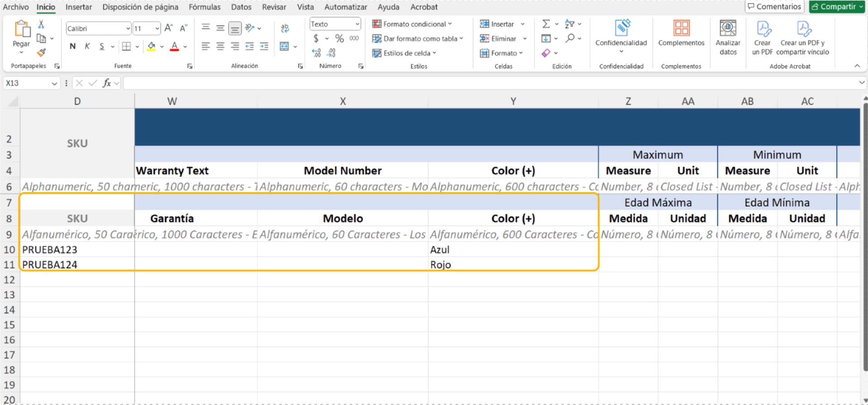The height and width of the screenshot is (405, 868).
Task: Click the cell borders icon
Action: (127, 46)
